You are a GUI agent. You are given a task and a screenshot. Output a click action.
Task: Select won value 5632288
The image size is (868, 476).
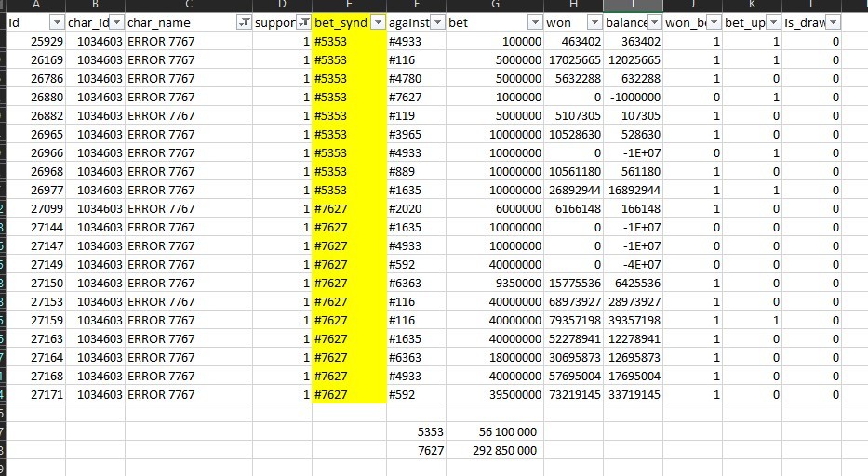pyautogui.click(x=573, y=79)
